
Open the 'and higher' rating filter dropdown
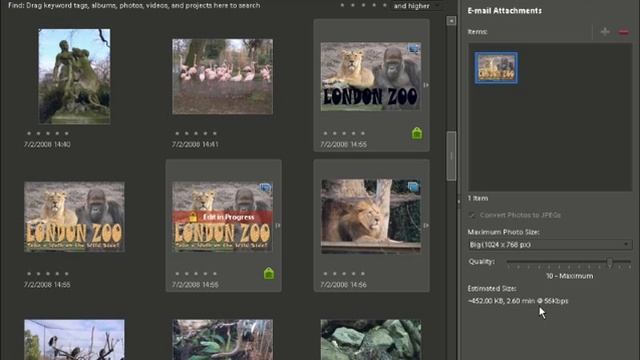[x=416, y=6]
